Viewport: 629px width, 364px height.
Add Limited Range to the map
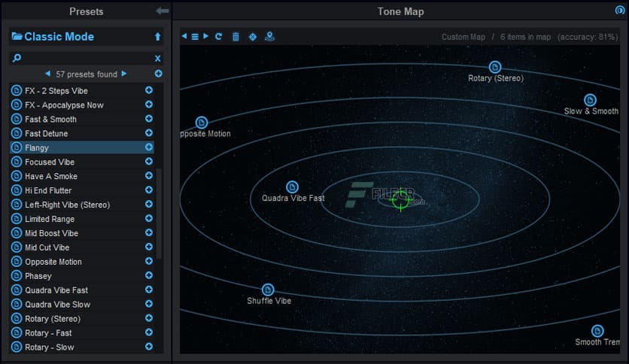tap(149, 219)
